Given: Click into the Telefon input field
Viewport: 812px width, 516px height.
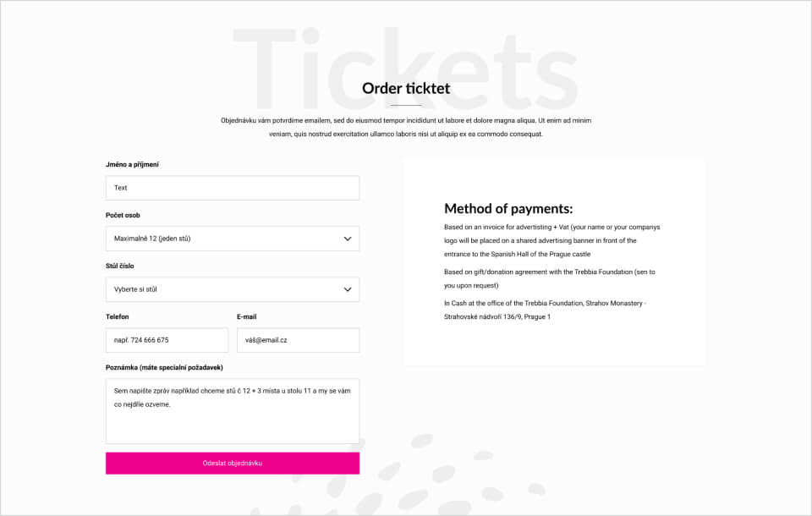Looking at the screenshot, I should coord(167,340).
